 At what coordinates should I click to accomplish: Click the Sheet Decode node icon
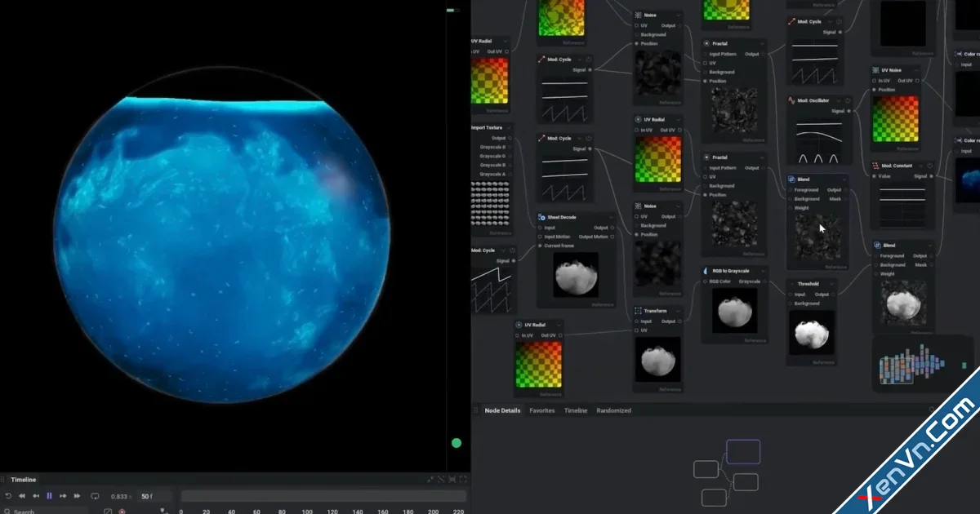[x=542, y=218]
